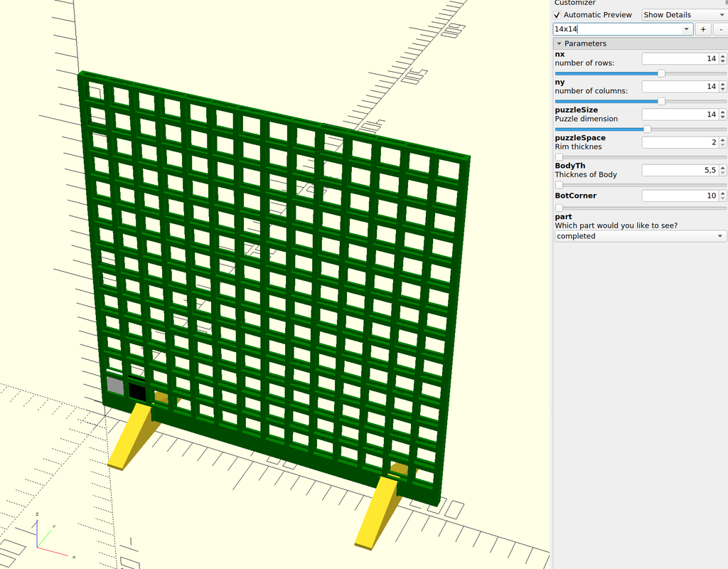The height and width of the screenshot is (569, 728).
Task: Click the ny number of columns value field
Action: point(680,87)
